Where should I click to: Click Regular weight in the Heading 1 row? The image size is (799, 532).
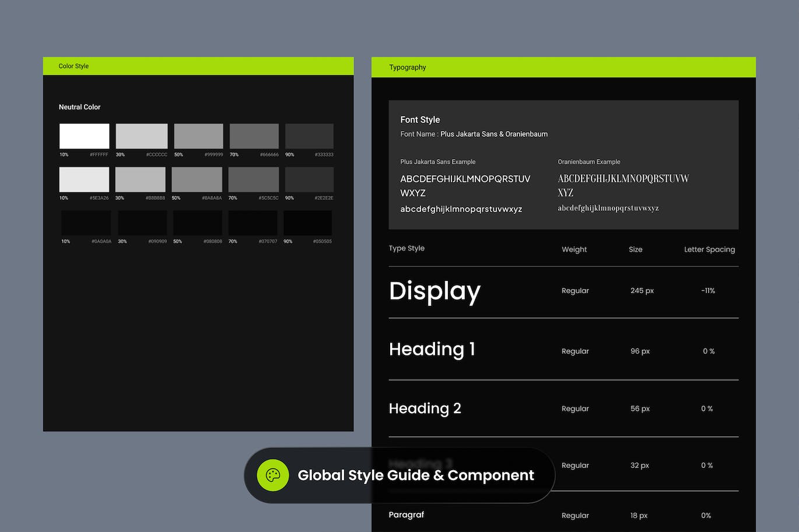point(575,351)
